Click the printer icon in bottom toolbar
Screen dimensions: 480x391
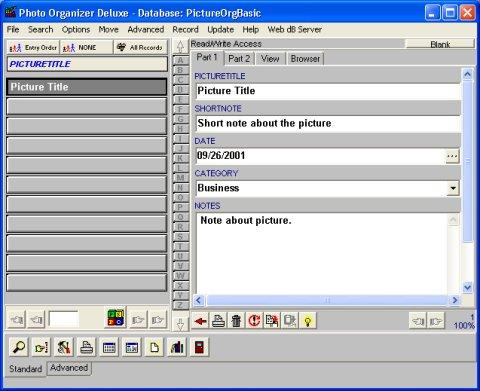(x=87, y=347)
